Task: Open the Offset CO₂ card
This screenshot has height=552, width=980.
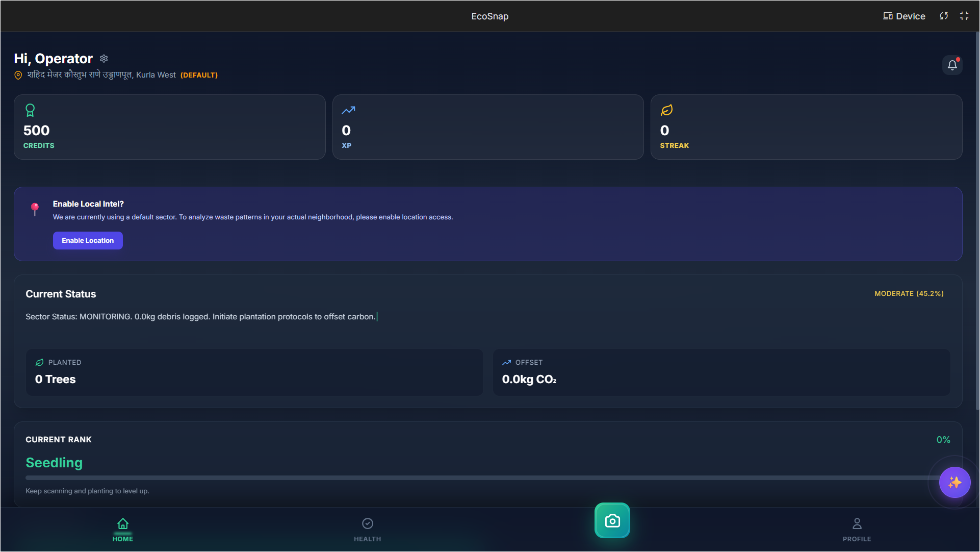Action: pos(721,372)
